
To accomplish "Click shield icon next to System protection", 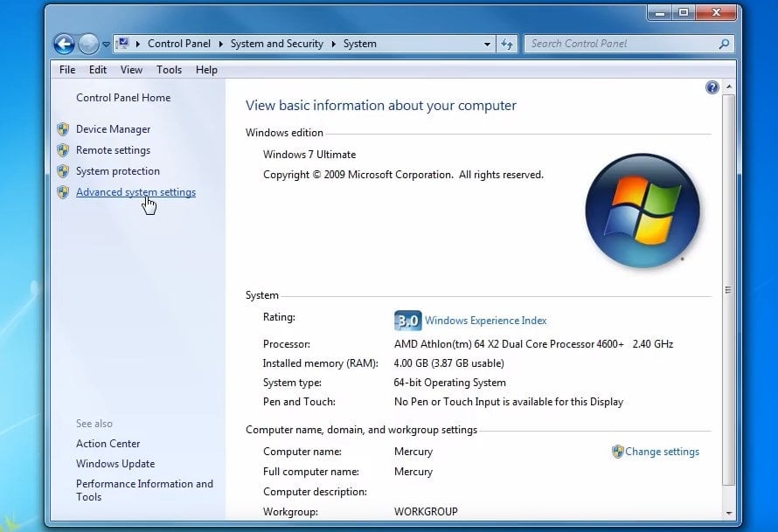I will (63, 171).
